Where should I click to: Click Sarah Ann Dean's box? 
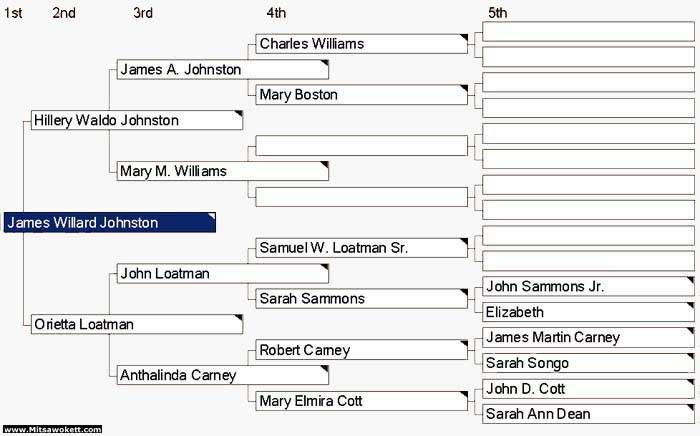point(588,414)
